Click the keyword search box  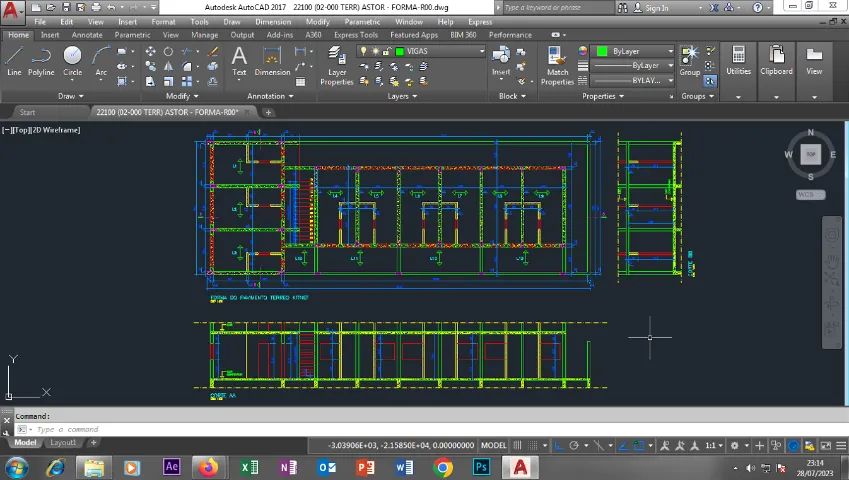click(558, 8)
